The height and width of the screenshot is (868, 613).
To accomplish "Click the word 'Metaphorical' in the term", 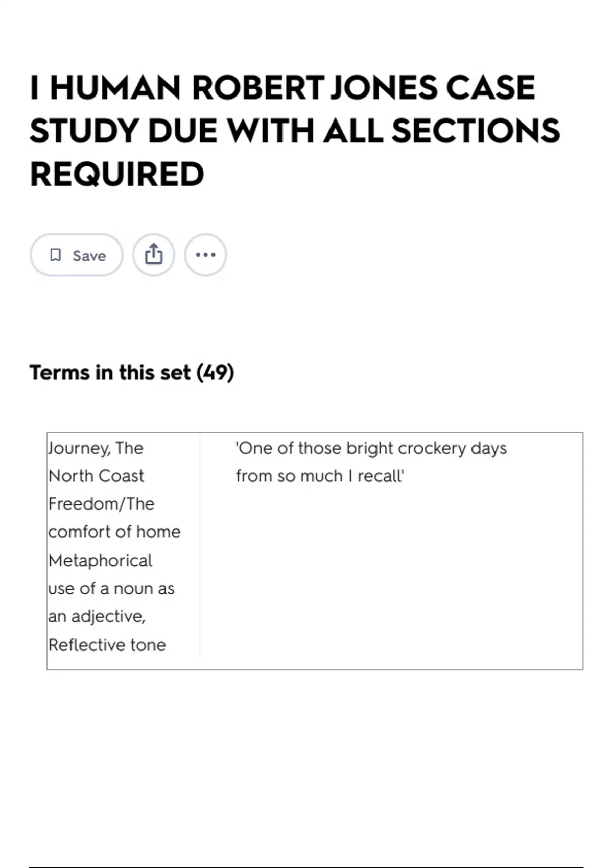I will point(100,561).
